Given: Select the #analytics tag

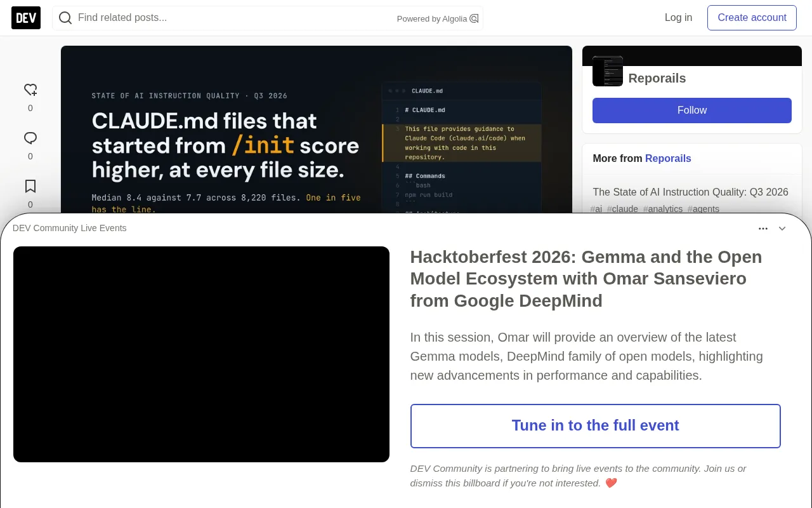Looking at the screenshot, I should point(663,209).
